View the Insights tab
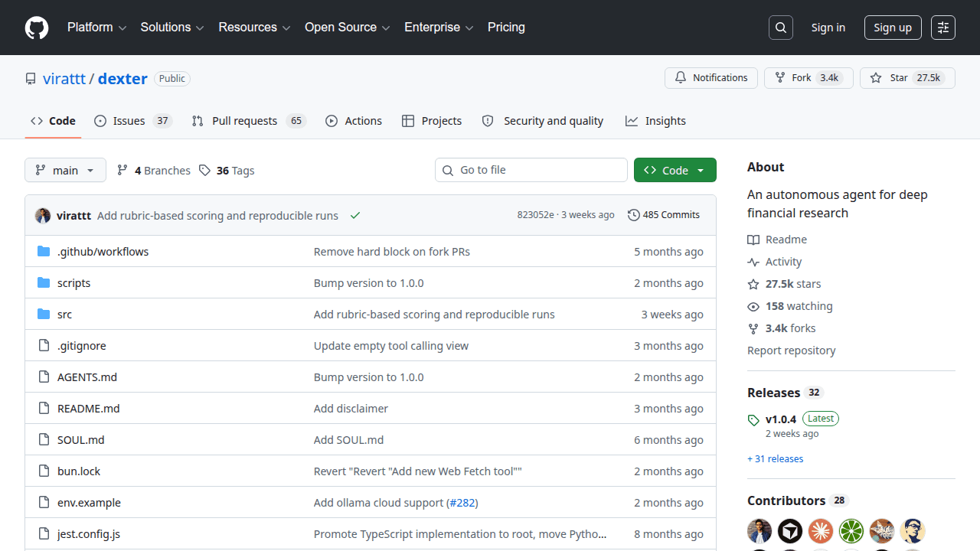The width and height of the screenshot is (980, 551). 655,121
